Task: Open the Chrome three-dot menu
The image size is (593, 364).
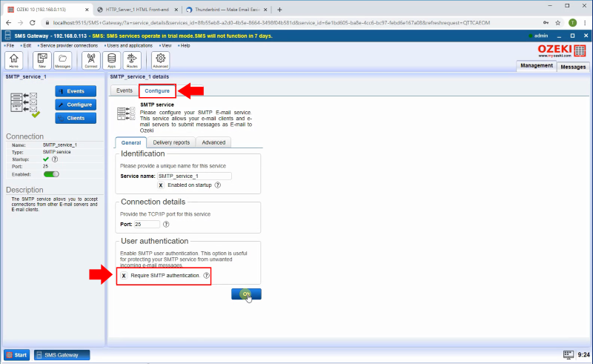Action: tap(585, 23)
